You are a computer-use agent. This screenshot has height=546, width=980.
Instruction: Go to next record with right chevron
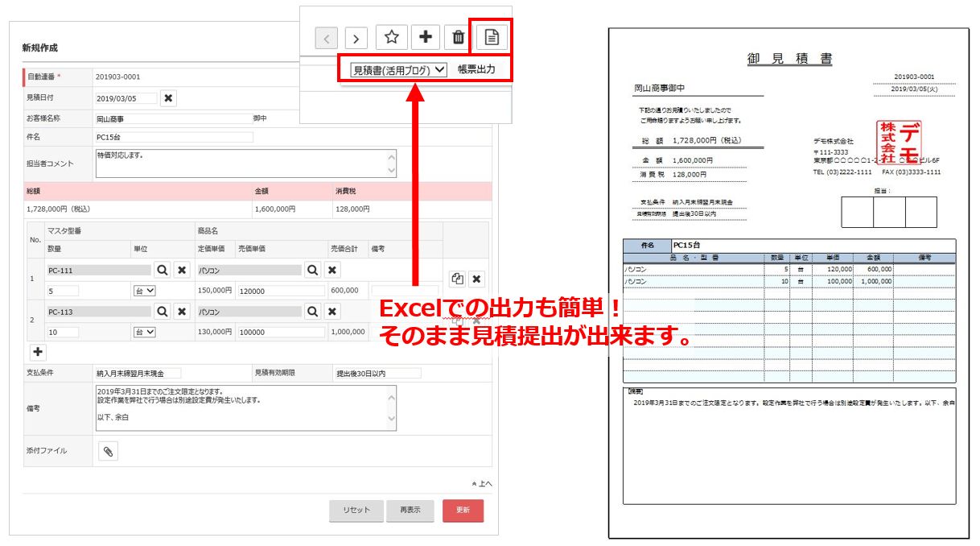point(356,38)
